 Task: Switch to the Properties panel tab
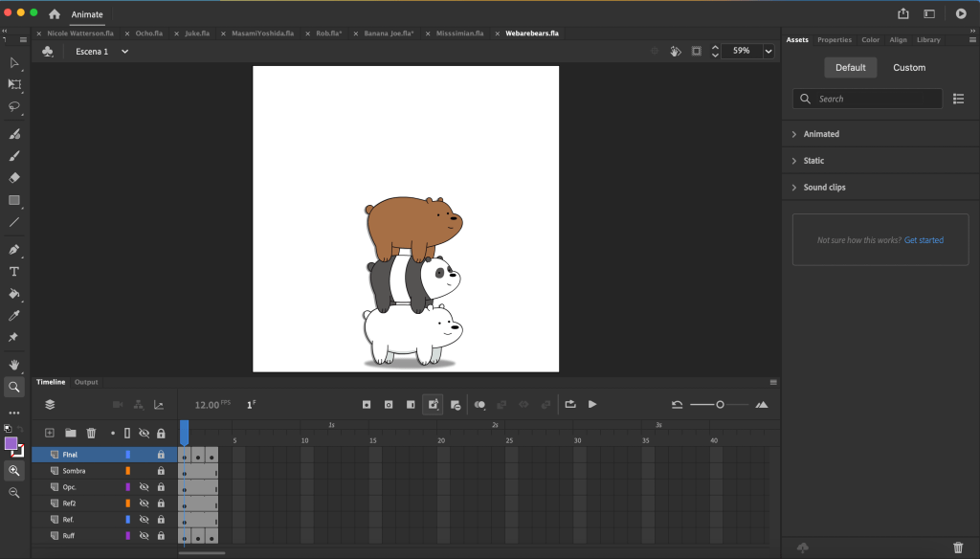coord(834,40)
